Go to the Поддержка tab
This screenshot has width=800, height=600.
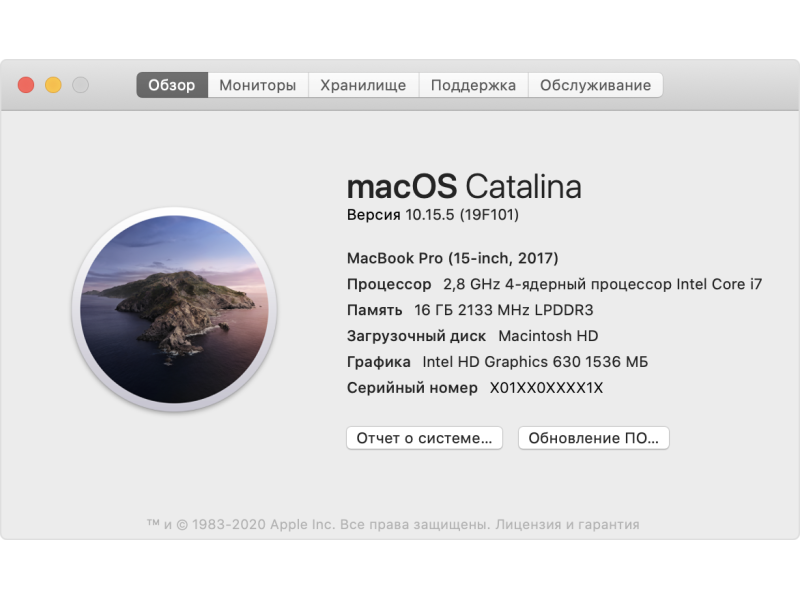point(473,85)
